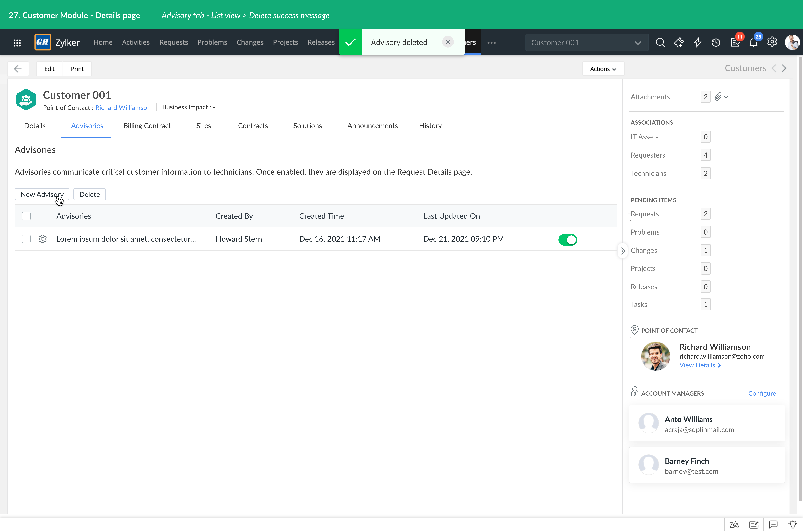Click Richard Williamson's profile photo
Screen dimensions: 803x532
pos(655,356)
